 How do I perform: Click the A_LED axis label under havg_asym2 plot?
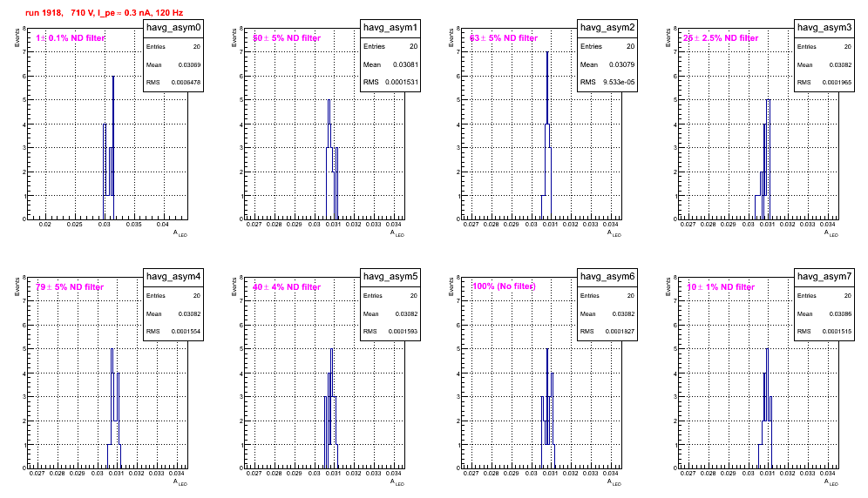(x=614, y=233)
